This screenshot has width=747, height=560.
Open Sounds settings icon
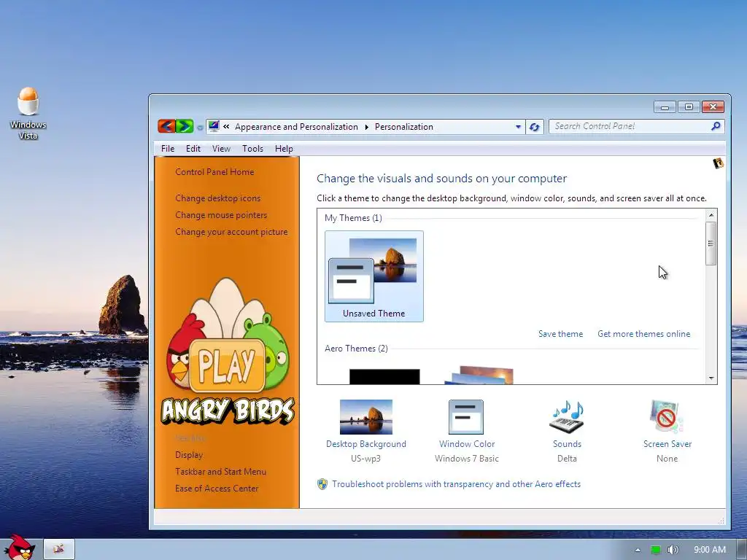[567, 417]
